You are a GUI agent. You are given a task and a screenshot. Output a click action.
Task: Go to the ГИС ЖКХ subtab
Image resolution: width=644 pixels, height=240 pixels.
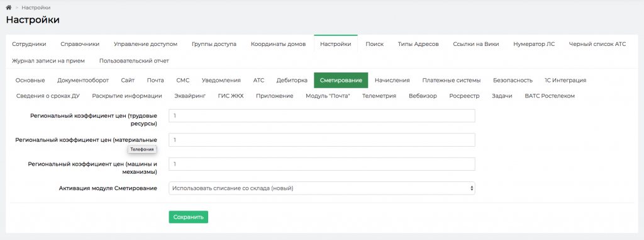click(x=231, y=96)
